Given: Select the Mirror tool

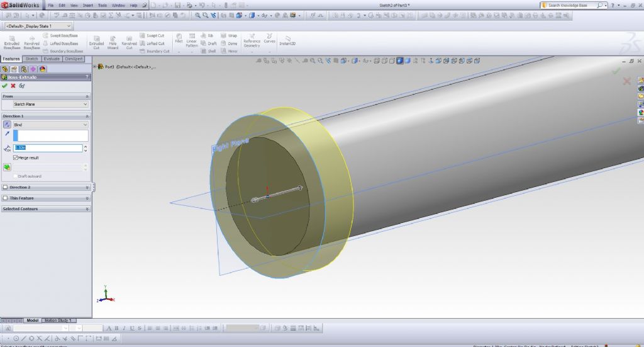Looking at the screenshot, I should [229, 52].
